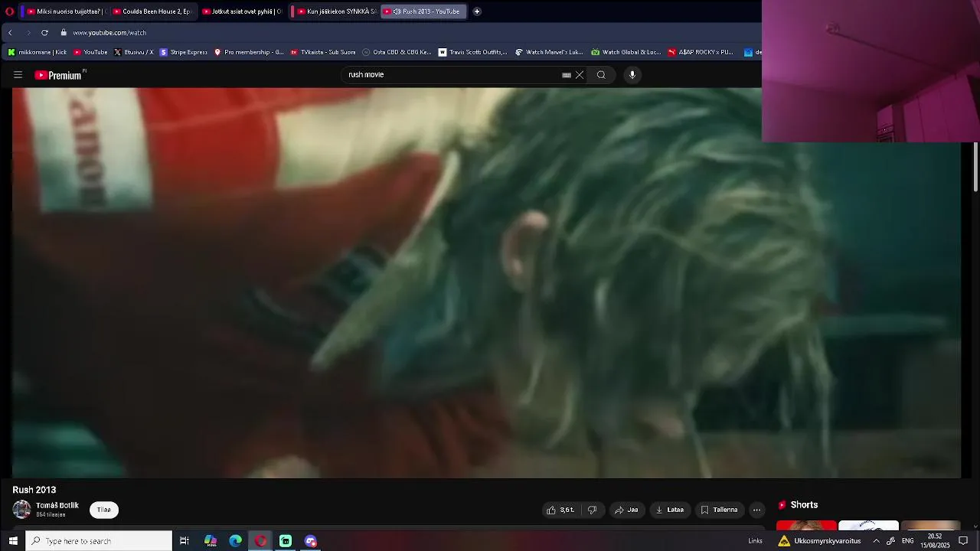Click the 'Type here to search' taskbar box

99,541
